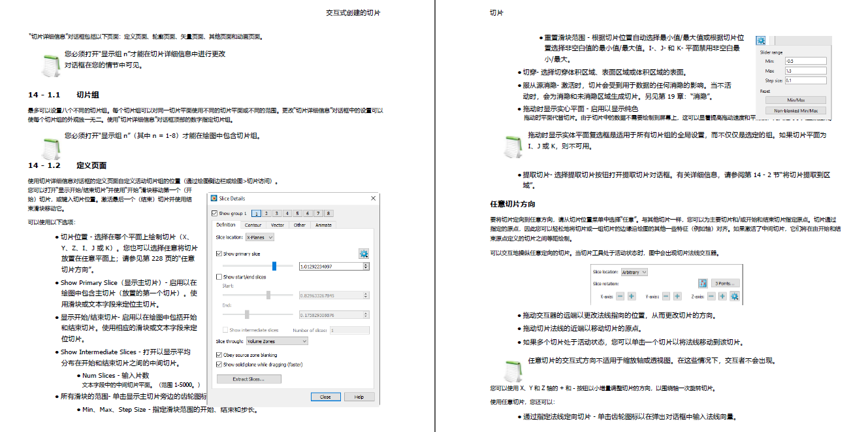The image size is (868, 432).
Task: Open the Slice through Volume Zones dropdown
Action: pos(278,341)
